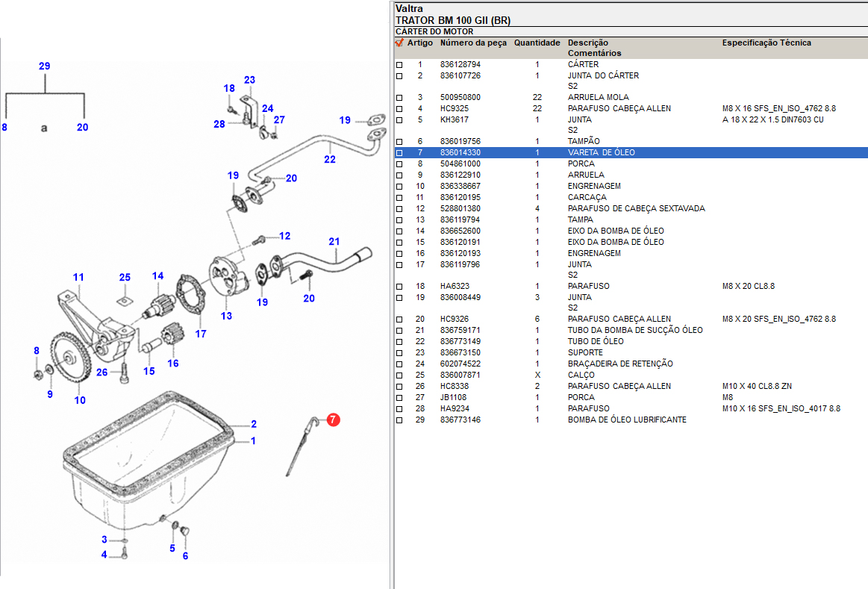
Task: Select part number 836014330 in highlighted row
Action: (460, 153)
